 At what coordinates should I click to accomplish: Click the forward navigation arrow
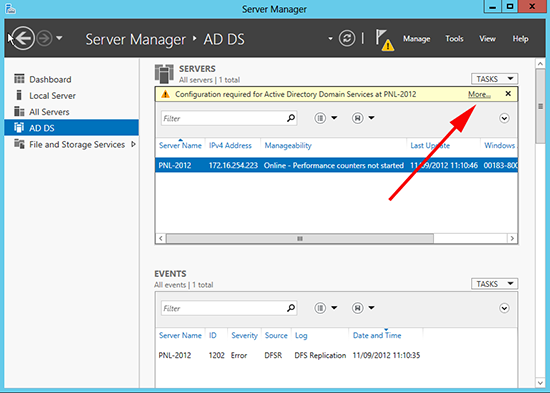tap(45, 38)
